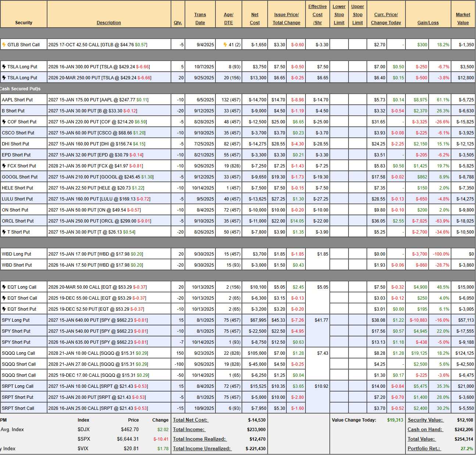Click the lightning bolt beside GTLB Short Call
476x455 pixels.
(x=4, y=45)
